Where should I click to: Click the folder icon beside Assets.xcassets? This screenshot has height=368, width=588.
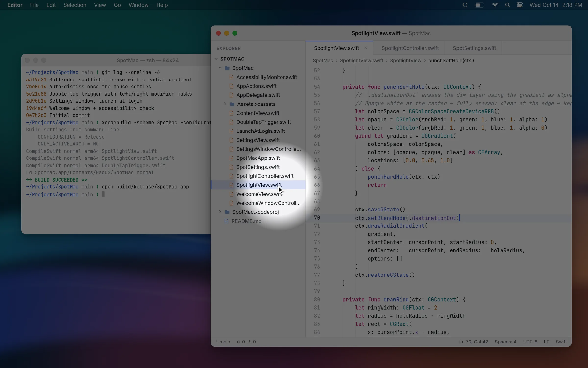[232, 104]
